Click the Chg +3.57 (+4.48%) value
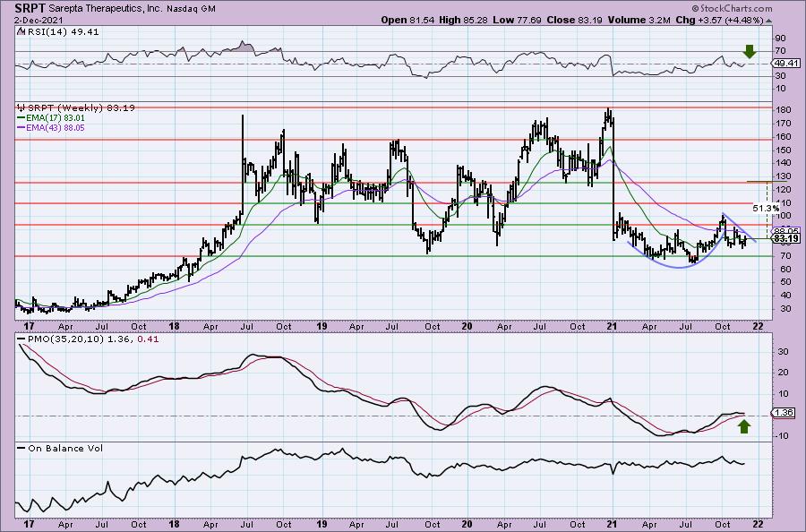This screenshot has width=806, height=532. pos(720,20)
